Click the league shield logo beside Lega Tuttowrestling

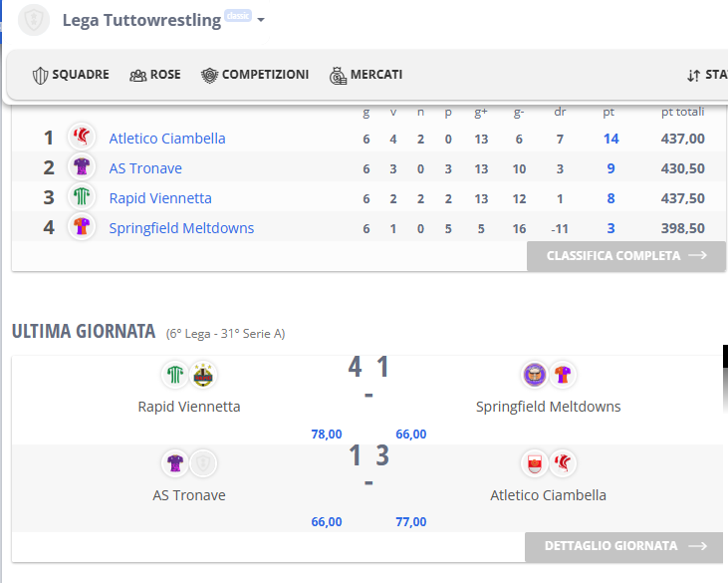pos(34,20)
